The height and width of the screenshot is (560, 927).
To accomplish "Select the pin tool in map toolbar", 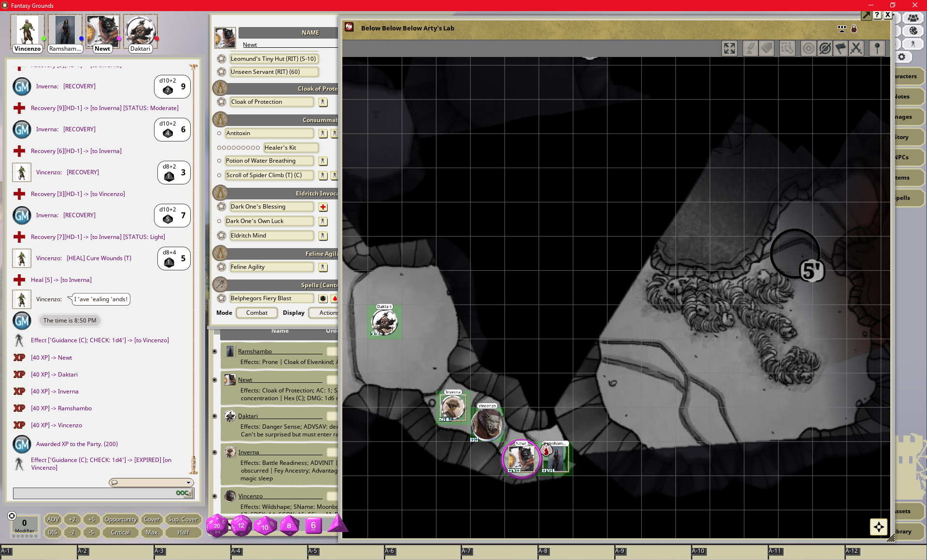I will pos(877,48).
